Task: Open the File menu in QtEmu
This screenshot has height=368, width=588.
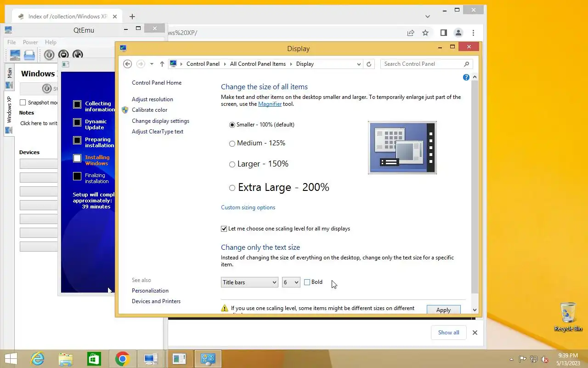Action: (11, 42)
